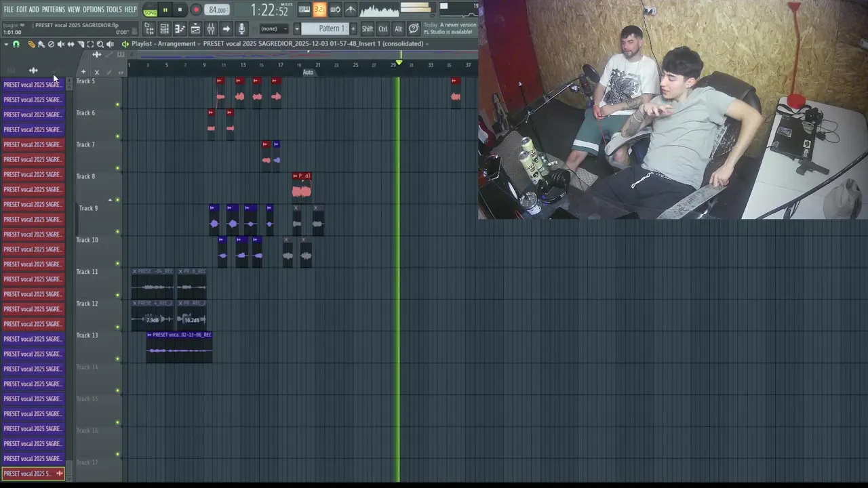This screenshot has height=488, width=868.
Task: Select the Paint brush tool
Action: [41, 44]
